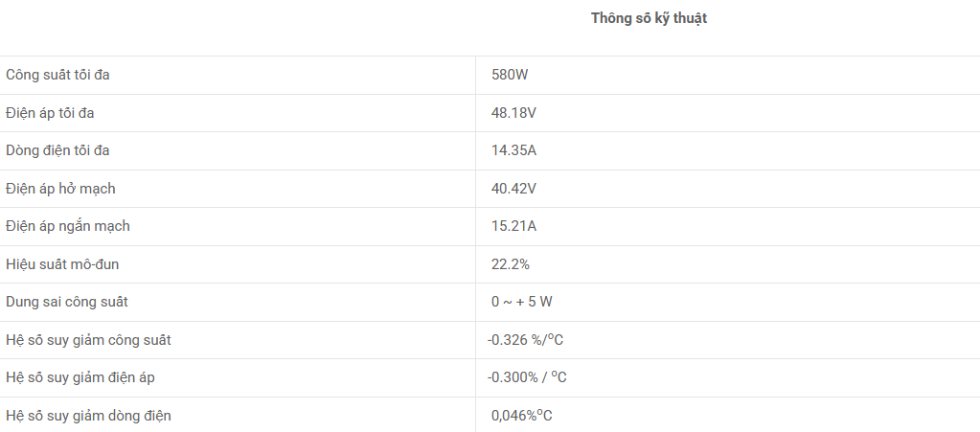Click the "0 ~ + 5 W" tolerance value
980x432 pixels.
coord(521,302)
